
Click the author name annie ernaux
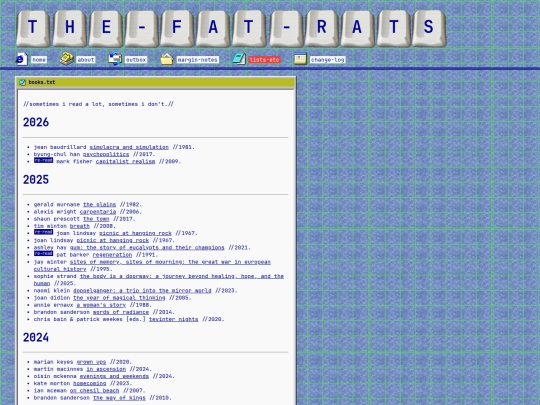click(x=53, y=305)
